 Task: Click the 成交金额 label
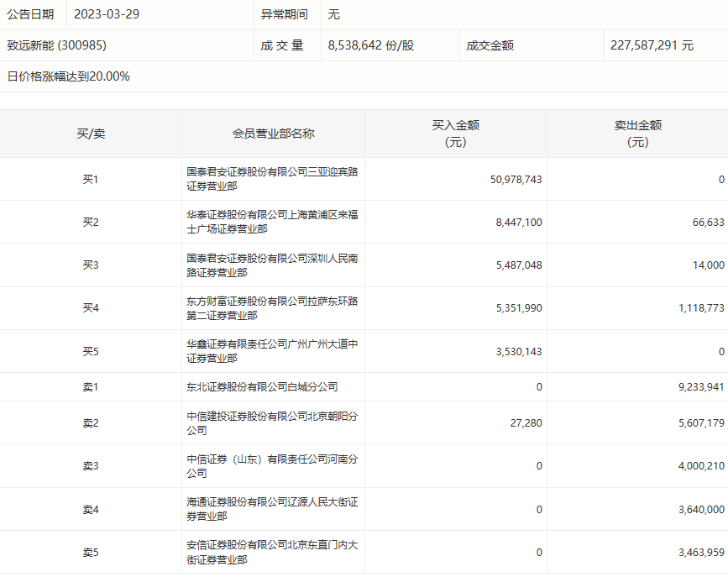coord(490,45)
